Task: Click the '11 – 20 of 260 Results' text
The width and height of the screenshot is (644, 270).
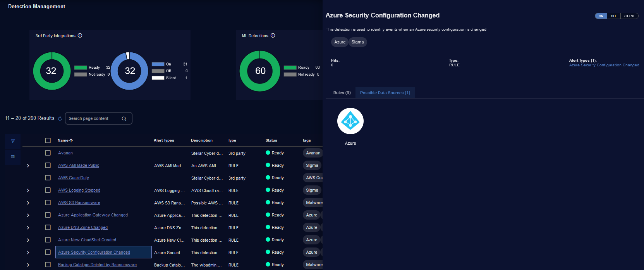Action: tap(30, 118)
